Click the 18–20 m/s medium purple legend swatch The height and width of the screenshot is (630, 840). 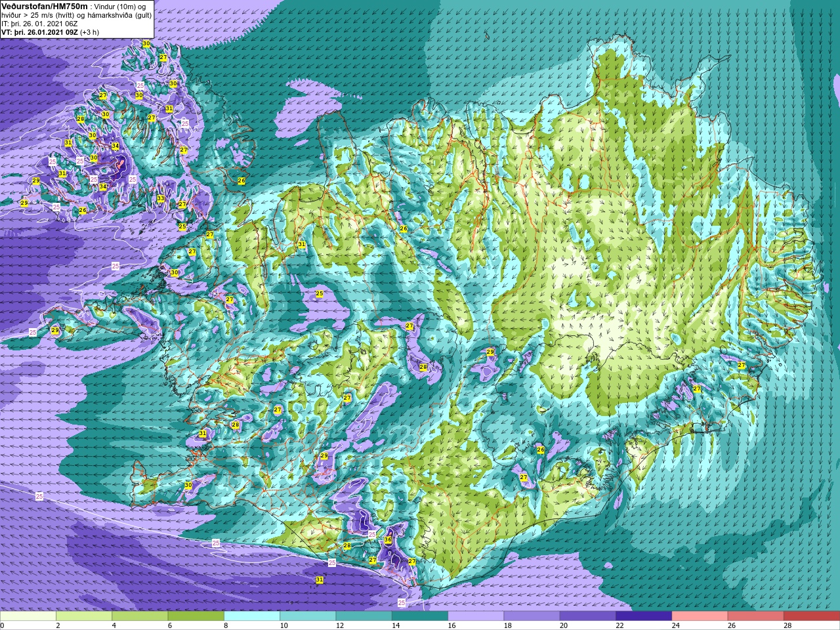(532, 616)
